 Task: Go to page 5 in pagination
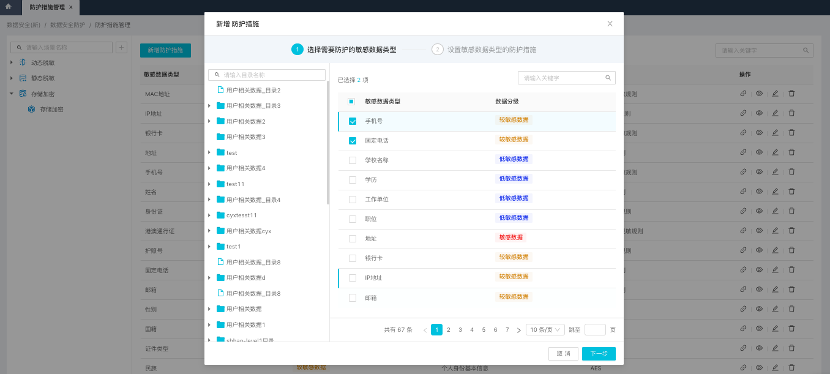483,330
